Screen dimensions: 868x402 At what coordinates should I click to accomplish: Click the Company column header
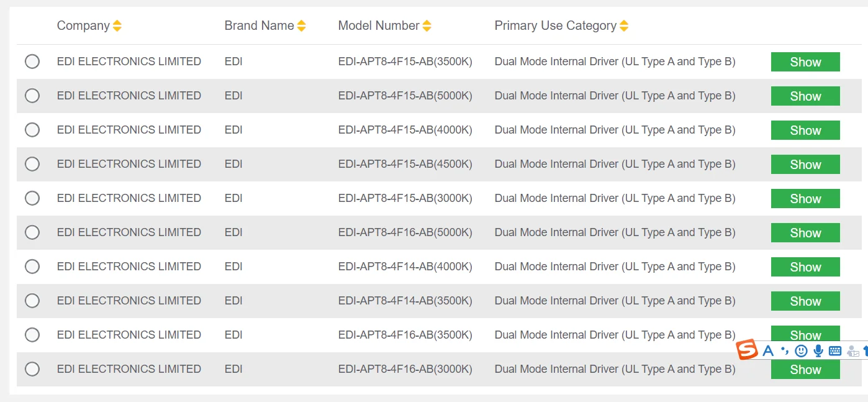(x=83, y=26)
